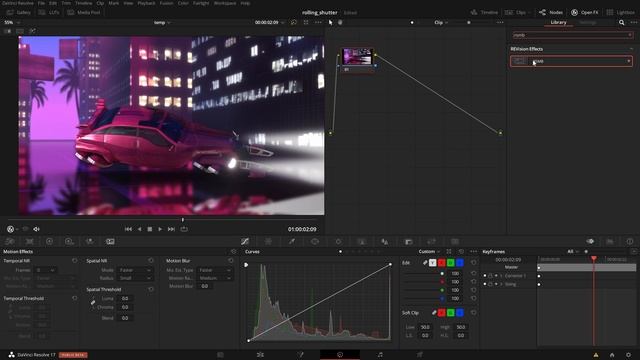Mute the viewer audio

[x=36, y=229]
